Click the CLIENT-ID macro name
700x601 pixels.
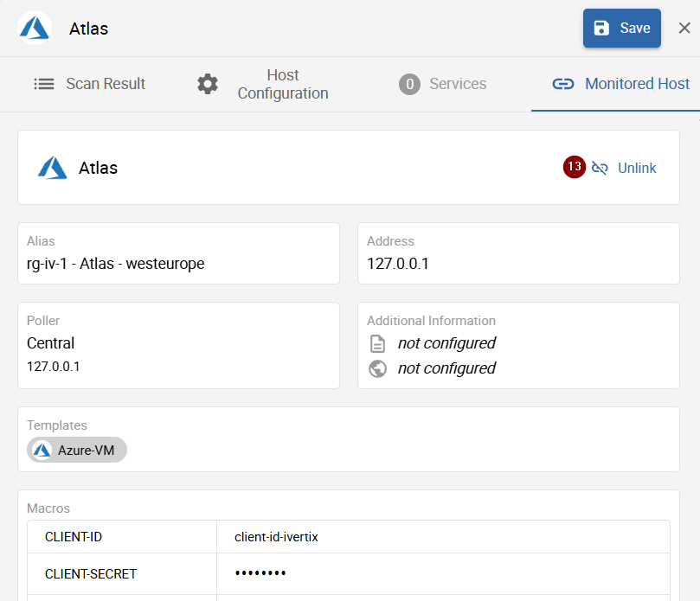74,537
